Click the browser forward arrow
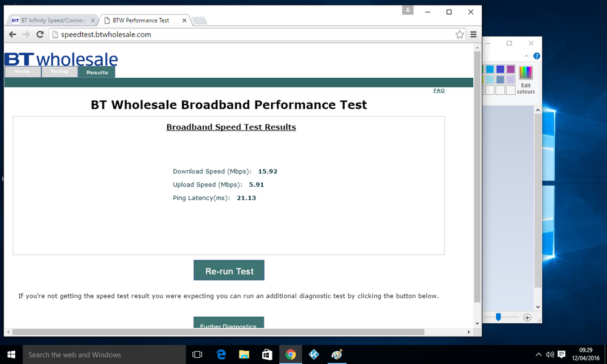The height and width of the screenshot is (364, 607). pos(26,35)
